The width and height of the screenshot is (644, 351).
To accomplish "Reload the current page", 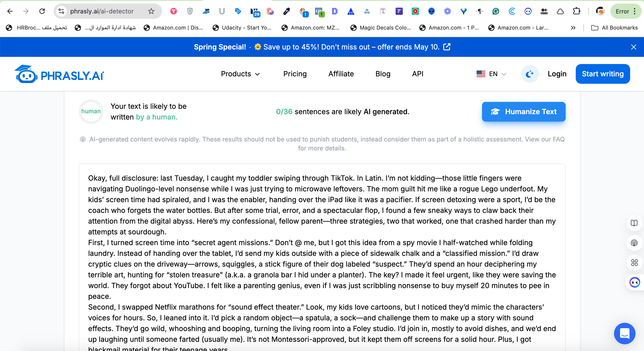I will 42,11.
